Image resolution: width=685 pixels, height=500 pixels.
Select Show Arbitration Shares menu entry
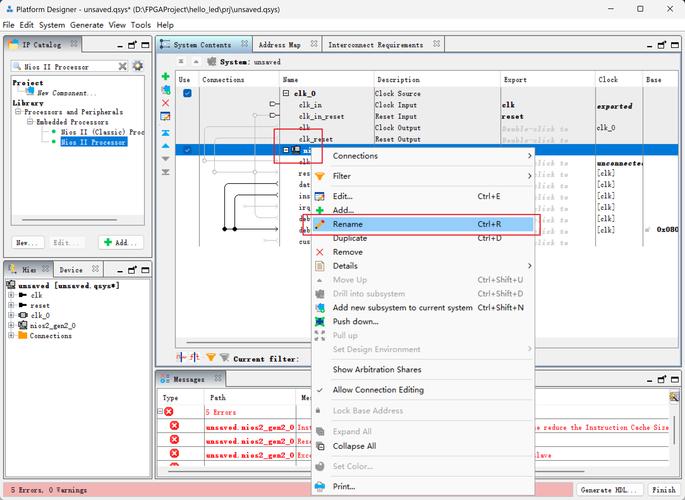[x=423, y=369]
